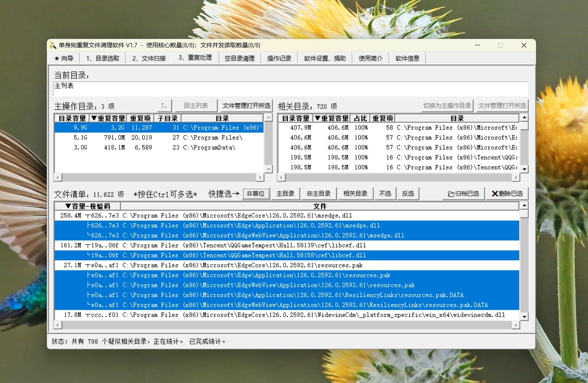The width and height of the screenshot is (588, 383).
Task: Click the app icon in title bar
Action: [53, 45]
